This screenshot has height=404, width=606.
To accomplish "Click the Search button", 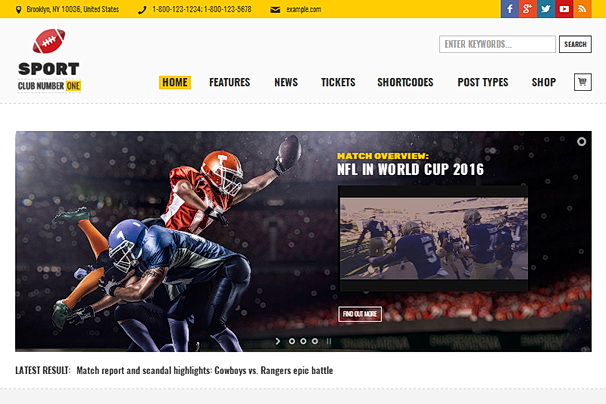I will pyautogui.click(x=575, y=44).
